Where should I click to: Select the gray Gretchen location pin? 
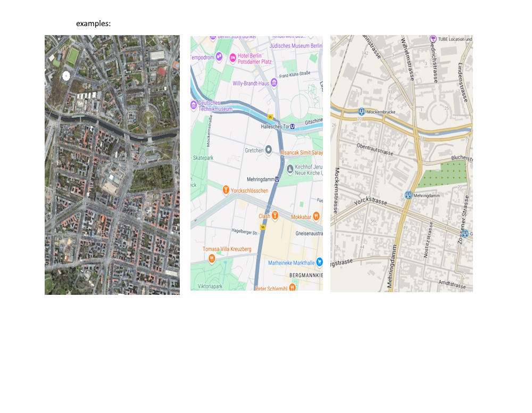[268, 150]
